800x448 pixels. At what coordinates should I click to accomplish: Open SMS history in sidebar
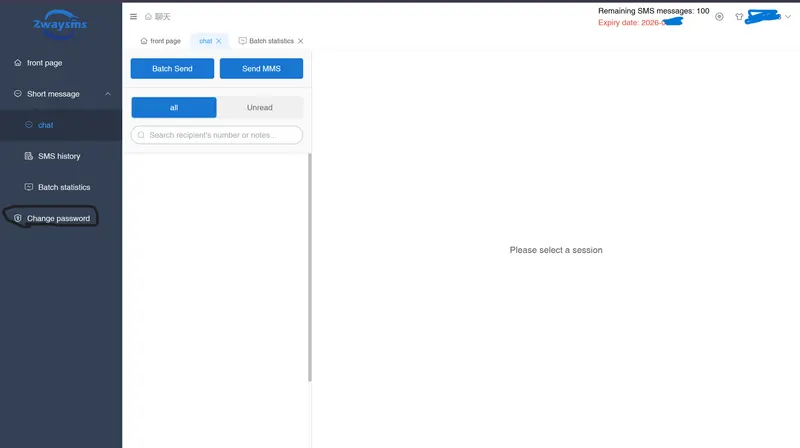coord(61,156)
